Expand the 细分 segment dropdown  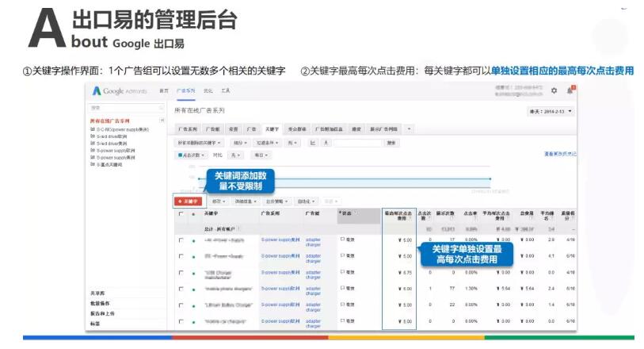[x=240, y=143]
